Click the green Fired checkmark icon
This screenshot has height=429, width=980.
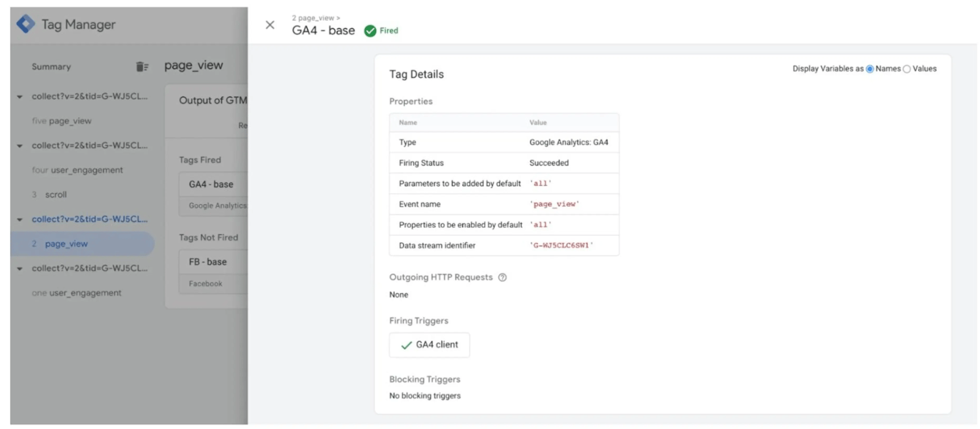tap(370, 31)
